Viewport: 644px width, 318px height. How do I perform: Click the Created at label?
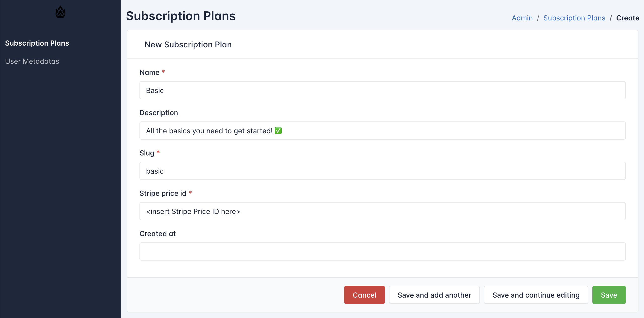point(158,234)
